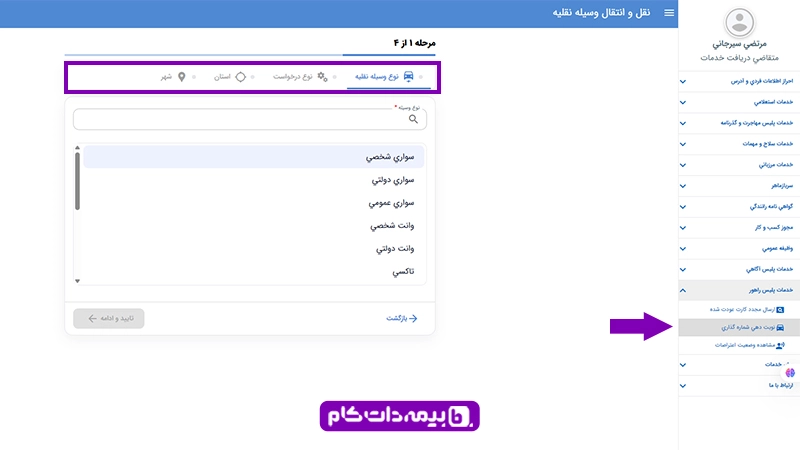Click the user profile avatar icon
Viewport: 800px width, 450px height.
(739, 22)
